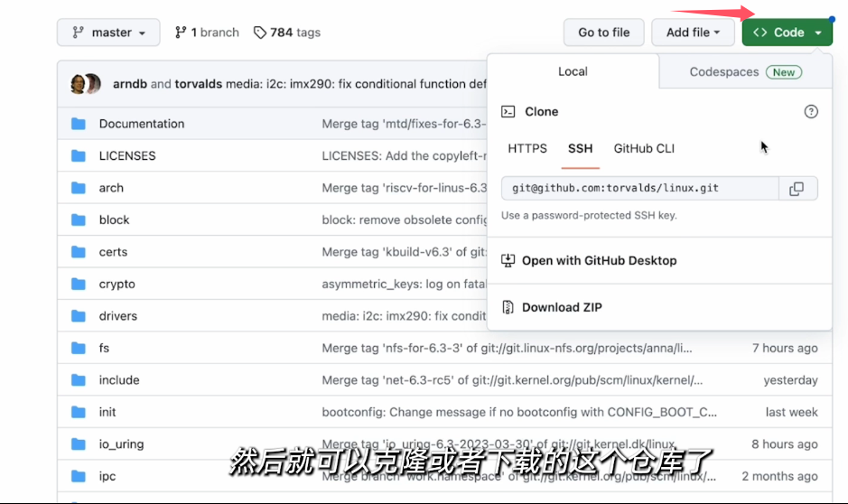The width and height of the screenshot is (848, 504).
Task: Click the SSH clone URL text field
Action: 639,189
